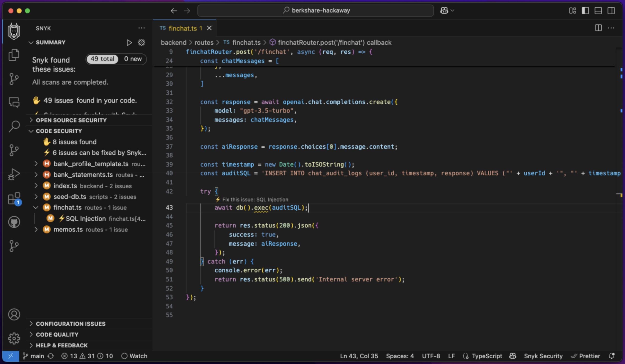
Task: Expand CONFIGURATION ISSUES section
Action: pyautogui.click(x=31, y=324)
